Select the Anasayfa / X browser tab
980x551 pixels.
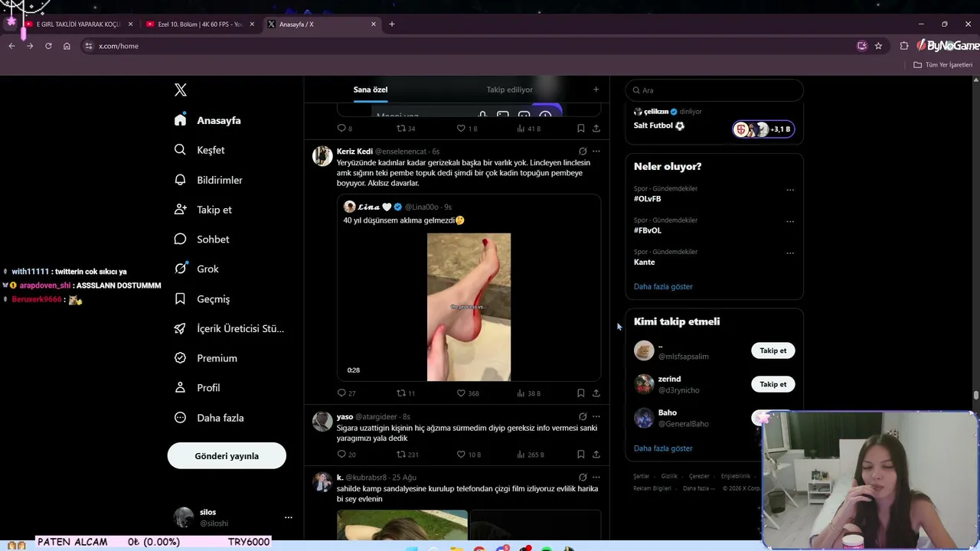click(322, 24)
